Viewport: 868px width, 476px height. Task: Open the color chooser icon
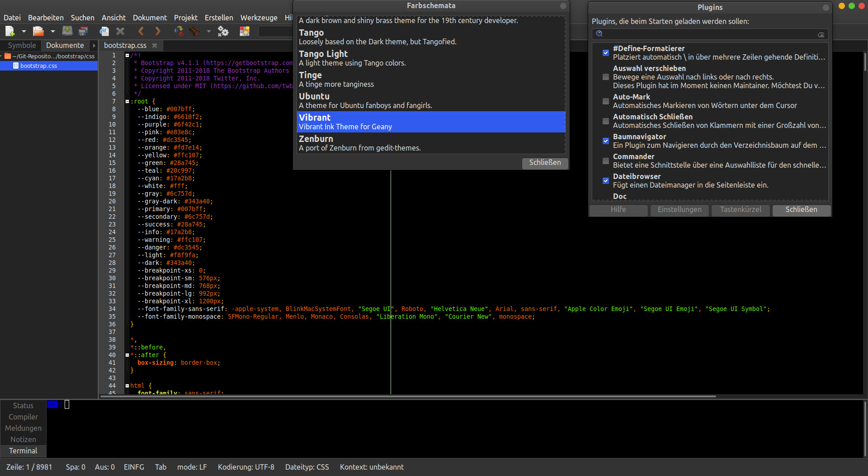tap(245, 31)
